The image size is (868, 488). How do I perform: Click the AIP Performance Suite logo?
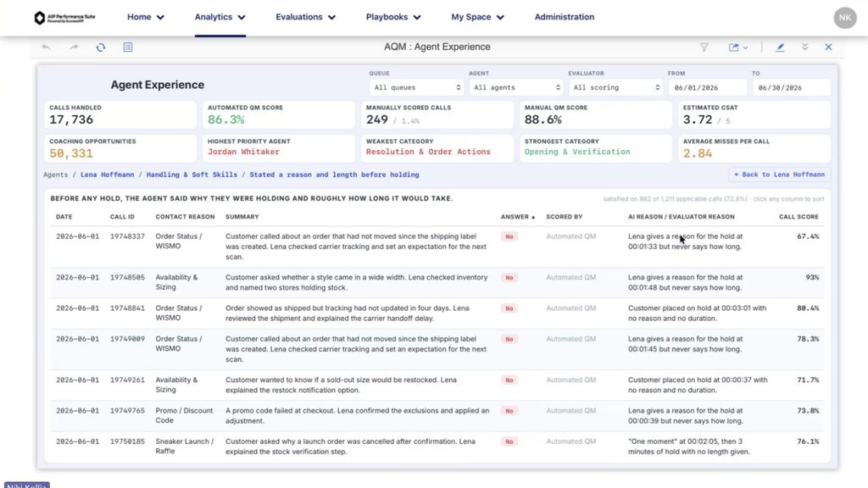point(64,18)
